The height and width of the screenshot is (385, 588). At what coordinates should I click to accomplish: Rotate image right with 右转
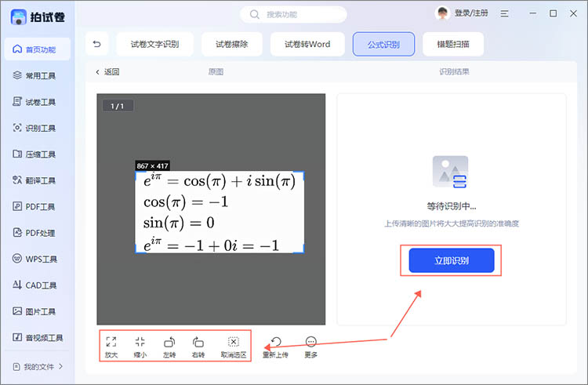198,347
